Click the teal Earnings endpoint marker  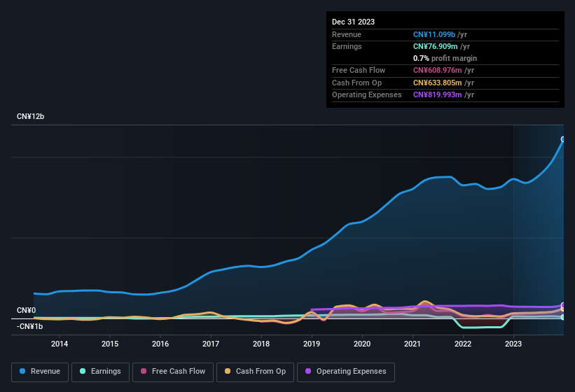563,317
